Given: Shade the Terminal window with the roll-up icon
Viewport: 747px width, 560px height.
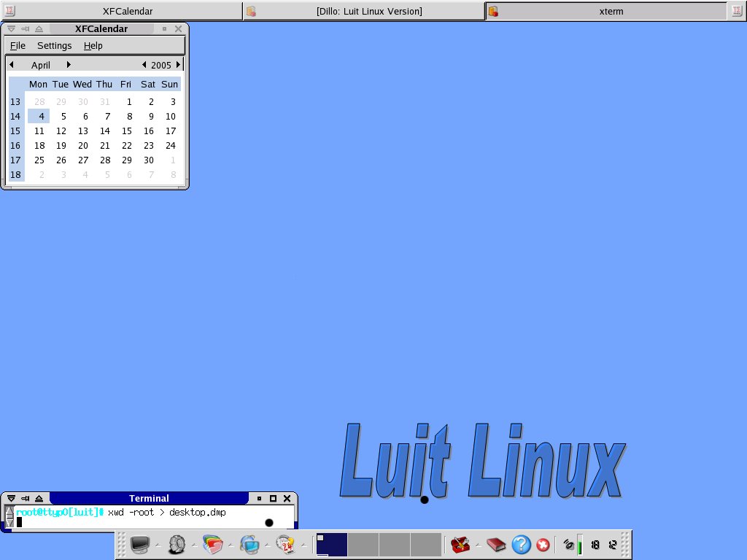Looking at the screenshot, I should coord(39,498).
